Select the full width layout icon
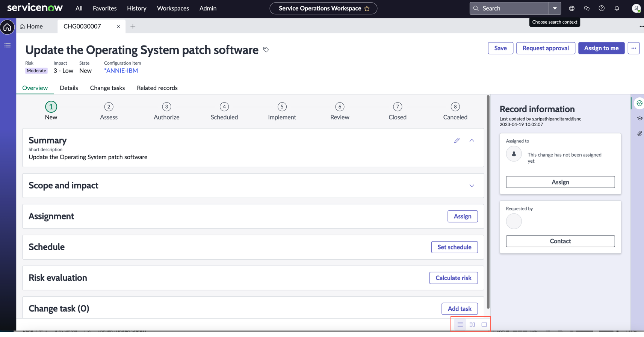The image size is (644, 337). click(484, 325)
